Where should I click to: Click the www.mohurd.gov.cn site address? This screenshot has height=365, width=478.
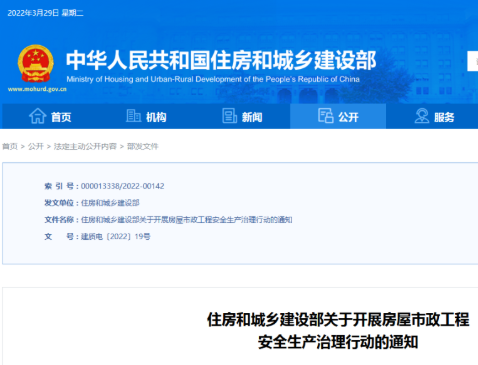(x=37, y=89)
